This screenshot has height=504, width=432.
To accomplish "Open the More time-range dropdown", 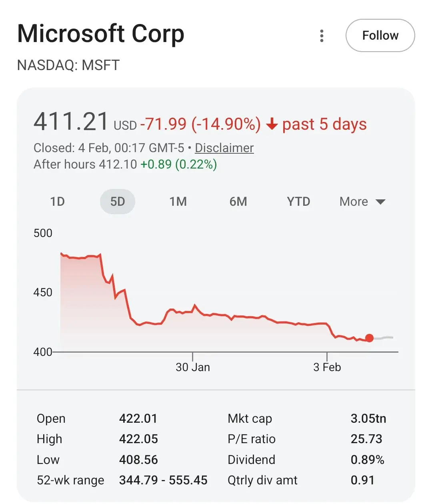I will point(354,201).
